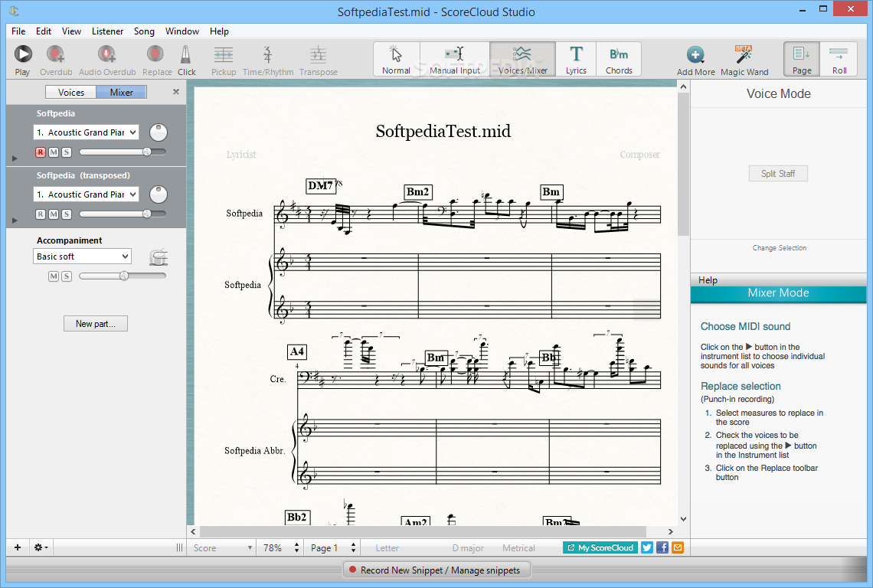This screenshot has height=588, width=873.
Task: Open the Help menu
Action: [219, 31]
